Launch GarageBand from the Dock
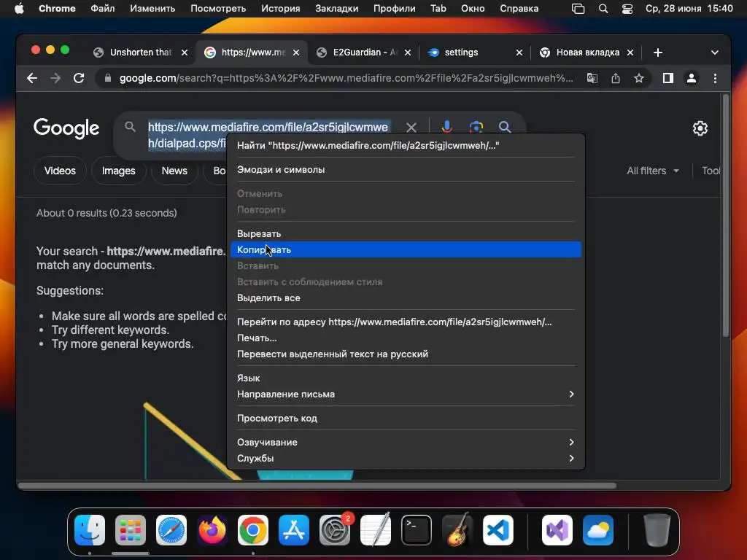The height and width of the screenshot is (560, 747). tap(457, 530)
